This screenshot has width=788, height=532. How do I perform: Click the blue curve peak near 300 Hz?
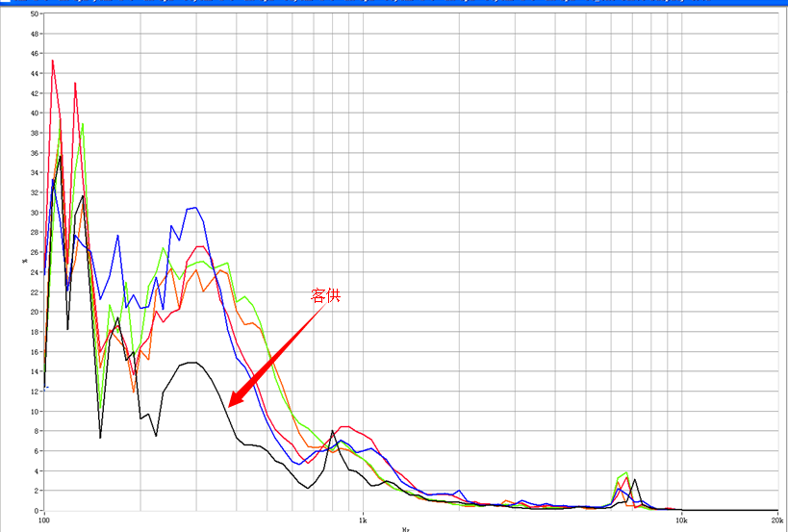[195, 207]
